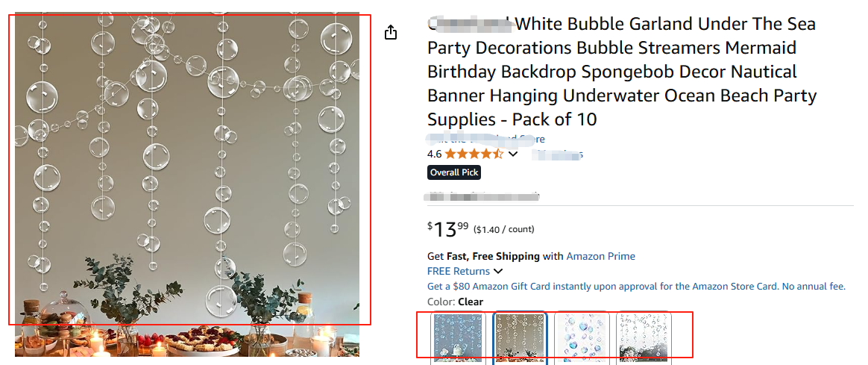Pick the fourth swatch with white bubbles
Viewport: 868px width, 365px height.
tap(644, 337)
